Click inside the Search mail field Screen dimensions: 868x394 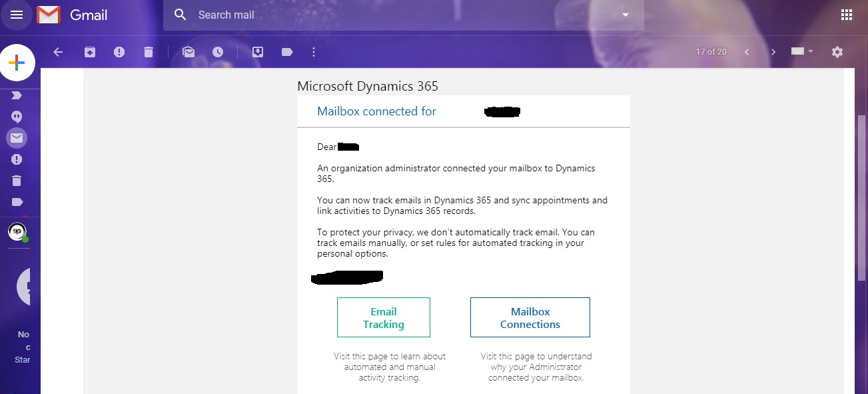point(400,15)
